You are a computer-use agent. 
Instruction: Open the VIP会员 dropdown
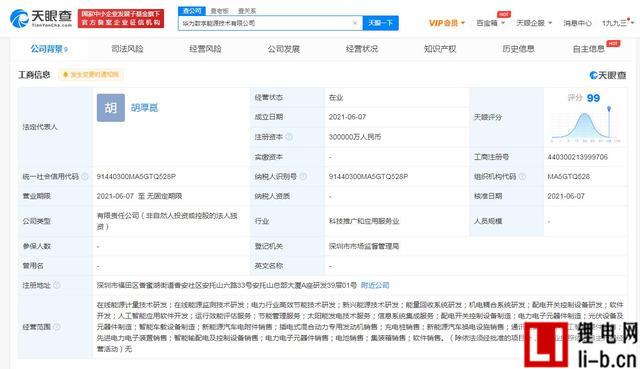click(x=447, y=23)
